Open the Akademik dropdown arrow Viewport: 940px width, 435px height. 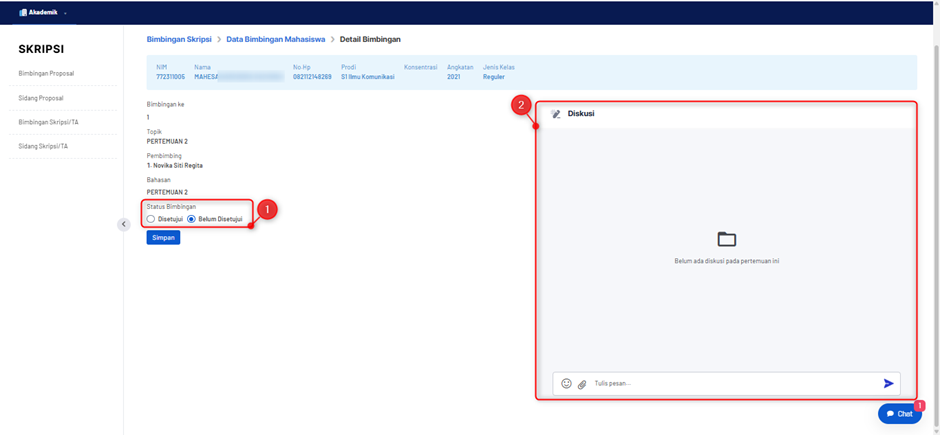65,13
